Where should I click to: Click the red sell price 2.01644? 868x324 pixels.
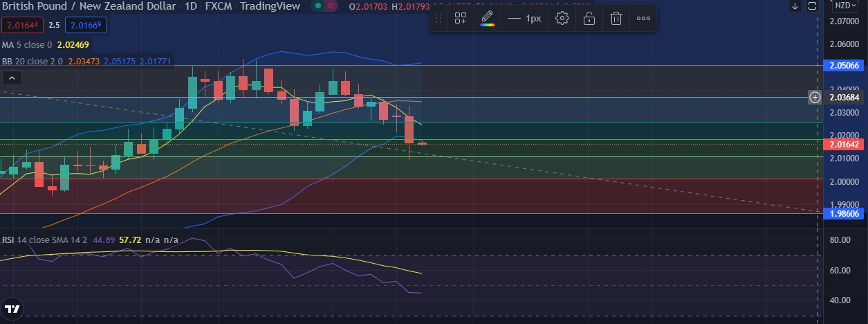click(x=21, y=26)
